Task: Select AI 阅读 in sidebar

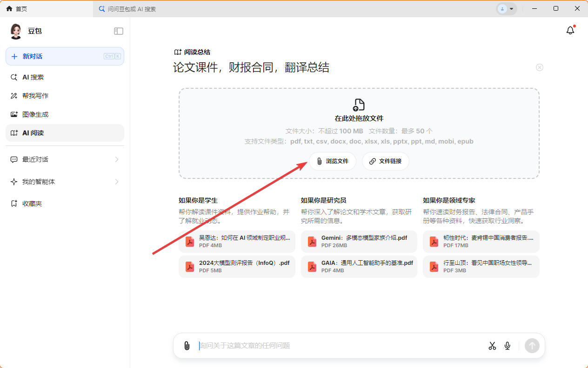Action: (65, 133)
